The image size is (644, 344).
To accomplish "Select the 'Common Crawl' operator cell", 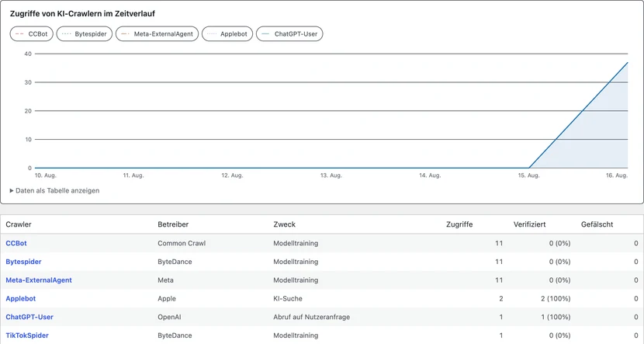I will [182, 243].
